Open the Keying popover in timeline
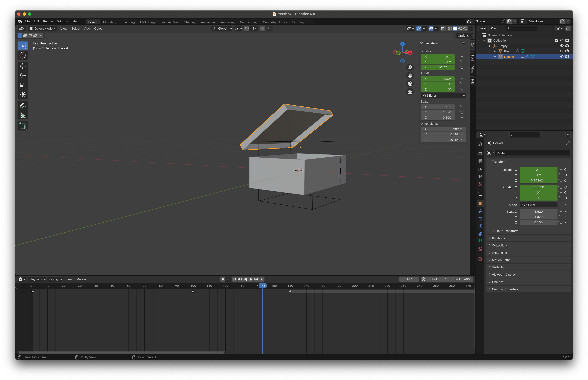Image resolution: width=588 pixels, height=380 pixels. [x=55, y=279]
